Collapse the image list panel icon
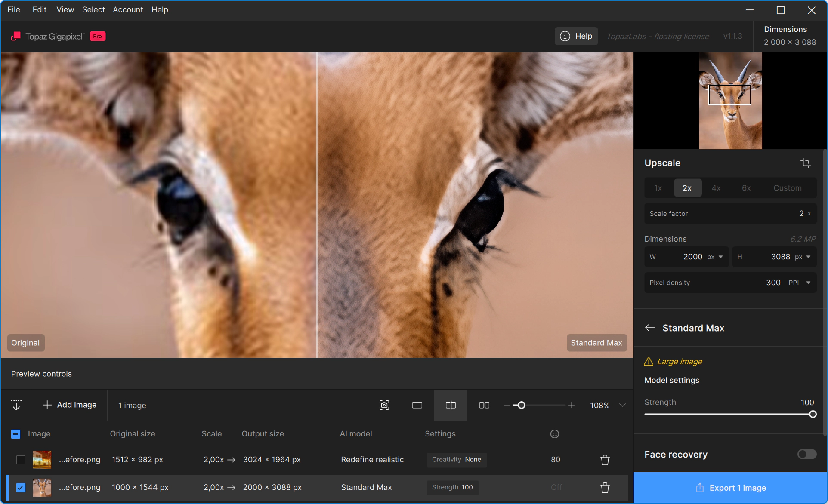This screenshot has width=828, height=504. tap(16, 405)
